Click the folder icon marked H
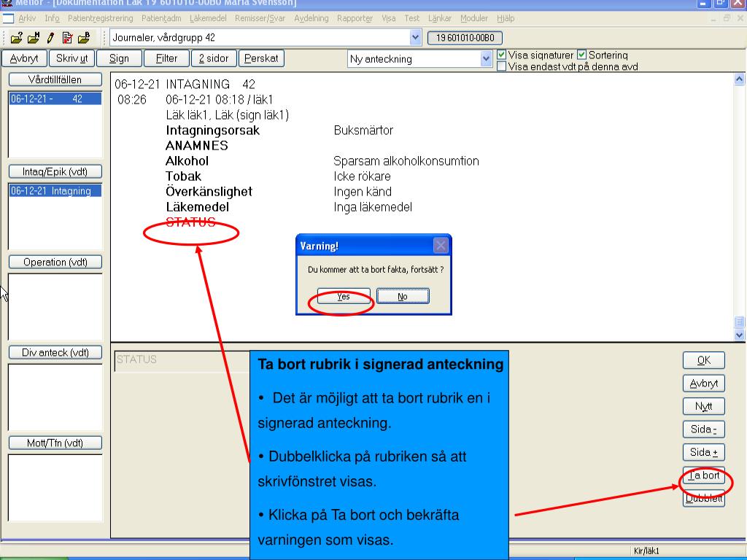 (x=34, y=38)
